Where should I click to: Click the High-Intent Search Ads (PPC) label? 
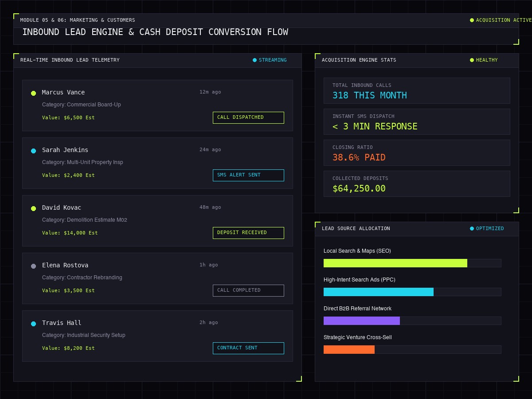point(360,280)
